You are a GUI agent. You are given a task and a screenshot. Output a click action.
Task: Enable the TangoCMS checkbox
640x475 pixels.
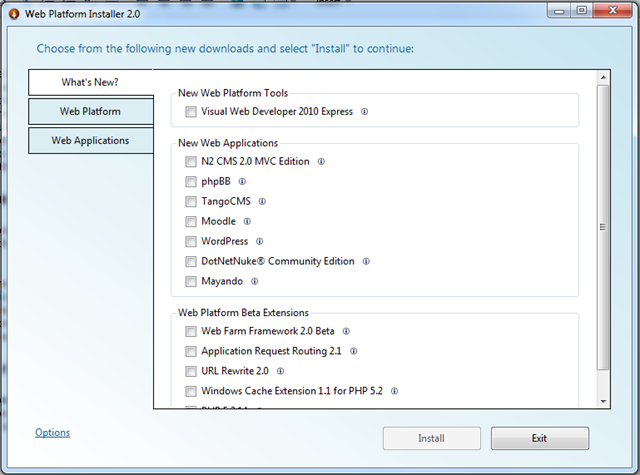click(x=191, y=202)
